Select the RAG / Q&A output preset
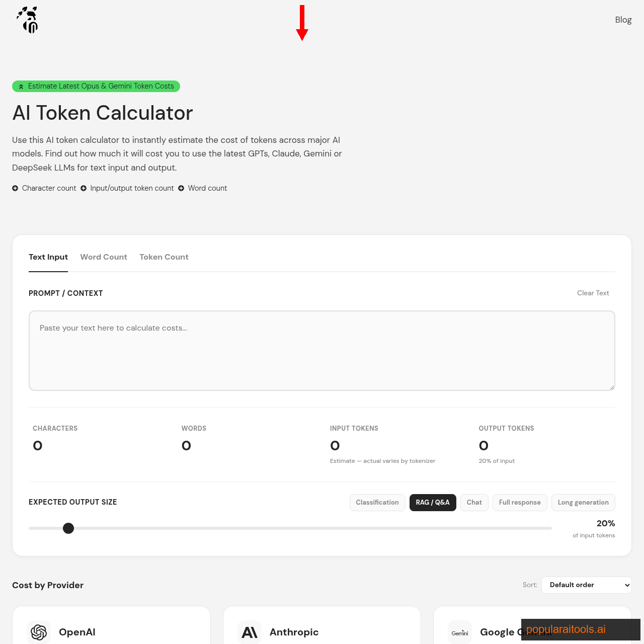The height and width of the screenshot is (644, 644). point(433,503)
